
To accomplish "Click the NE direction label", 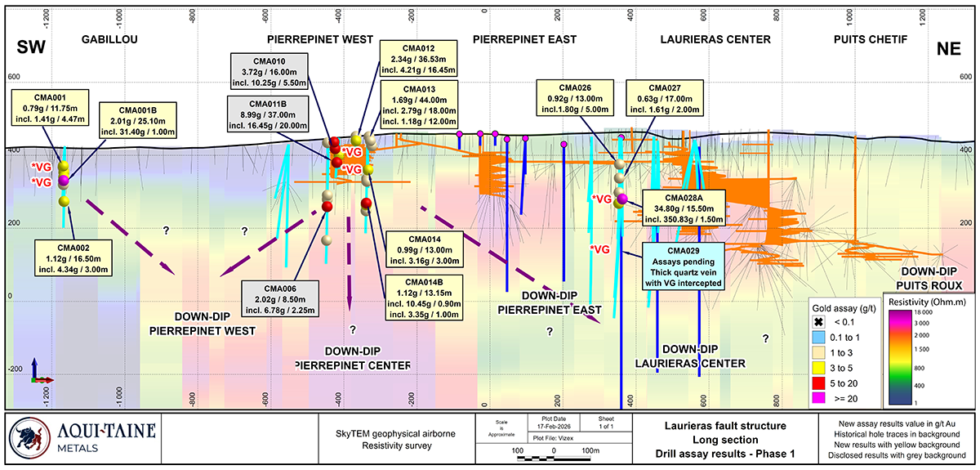I will click(948, 49).
